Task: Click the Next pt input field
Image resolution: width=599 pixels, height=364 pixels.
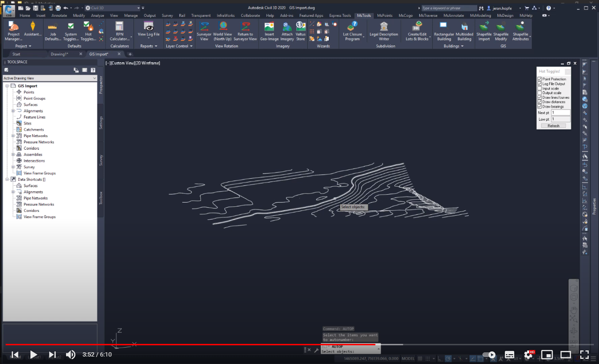Action: (x=560, y=113)
